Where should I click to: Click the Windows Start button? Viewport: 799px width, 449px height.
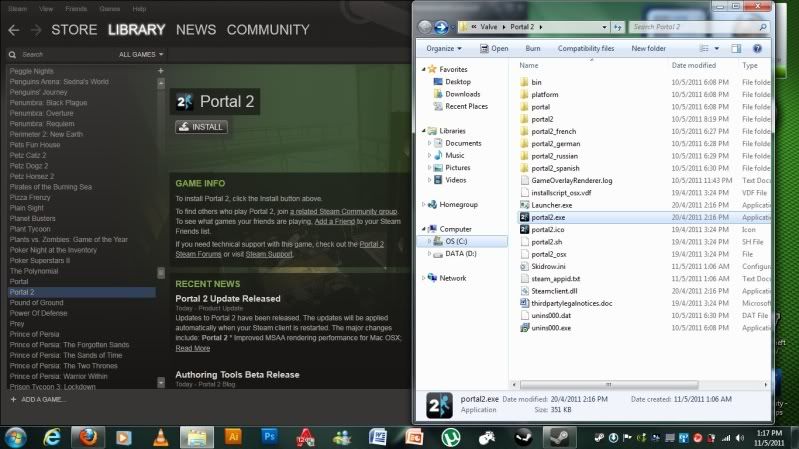[16, 436]
